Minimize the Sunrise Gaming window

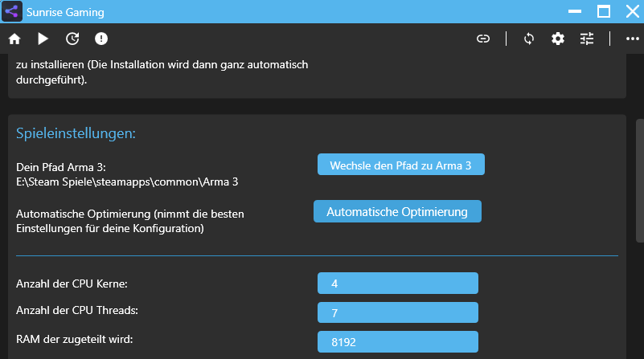tap(575, 12)
